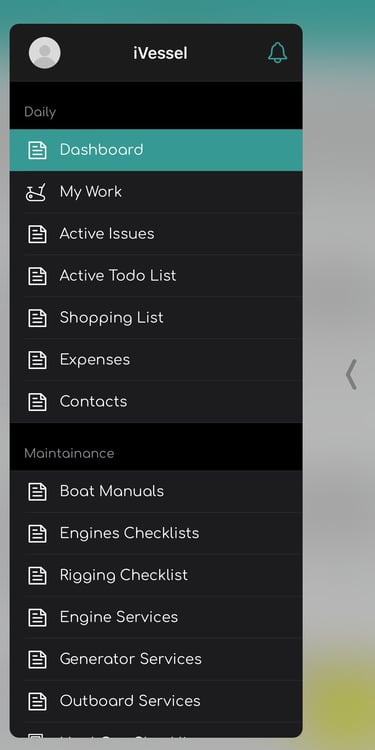Tap the user profile avatar
The height and width of the screenshot is (750, 375).
pos(44,53)
